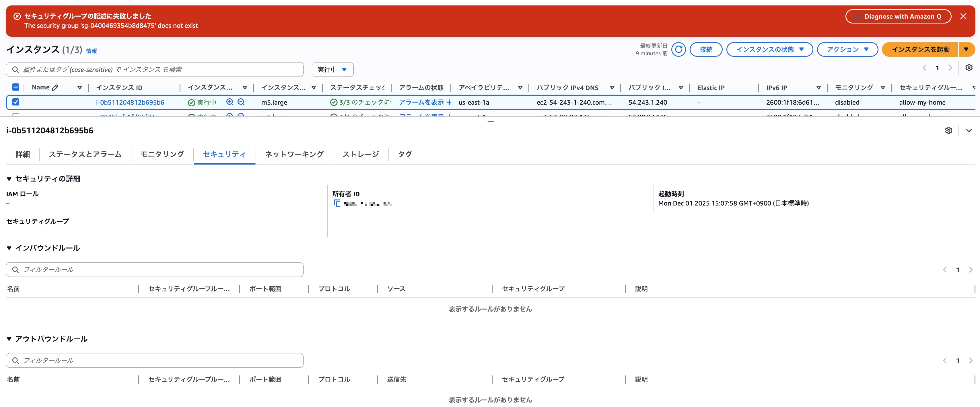Image resolution: width=980 pixels, height=407 pixels.
Task: Click Diagnose with Amazon Q
Action: (x=898, y=16)
